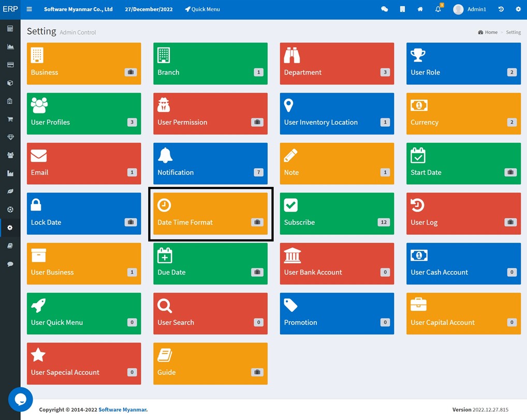
Task: Go to Home breadcrumb link
Action: (x=488, y=32)
